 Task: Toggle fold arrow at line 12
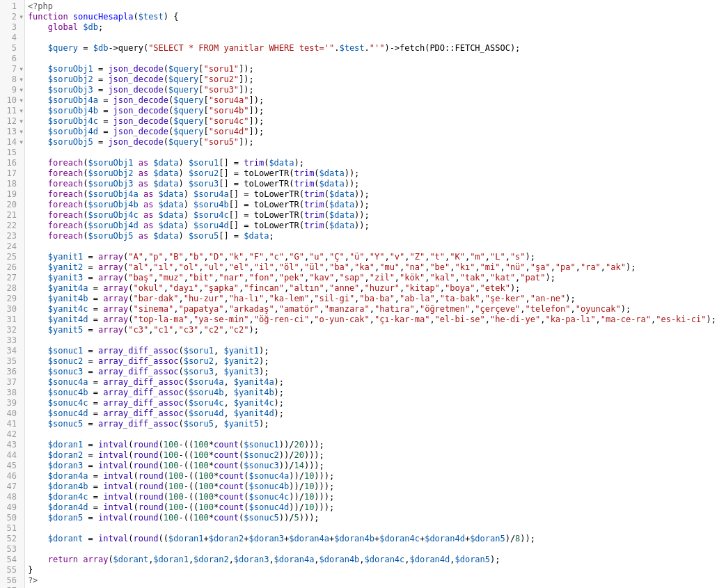22,121
